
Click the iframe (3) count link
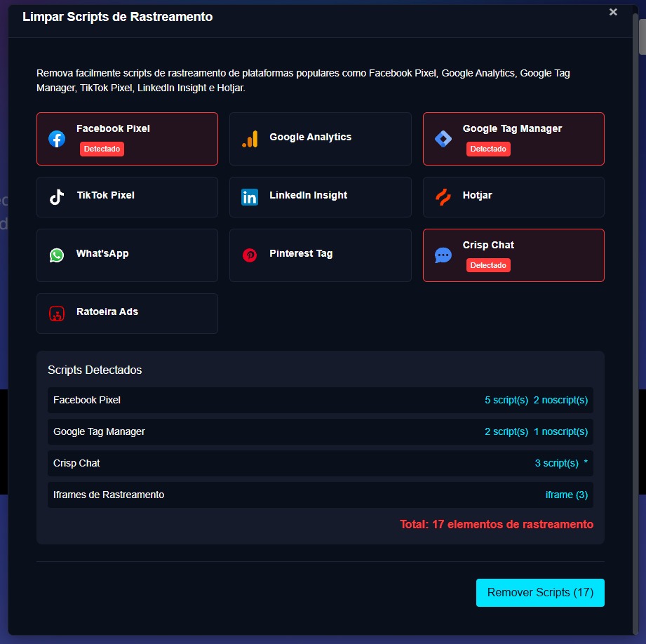pos(567,495)
